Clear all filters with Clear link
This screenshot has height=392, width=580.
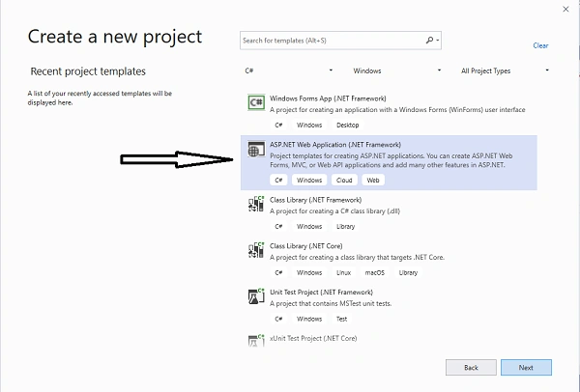click(540, 45)
